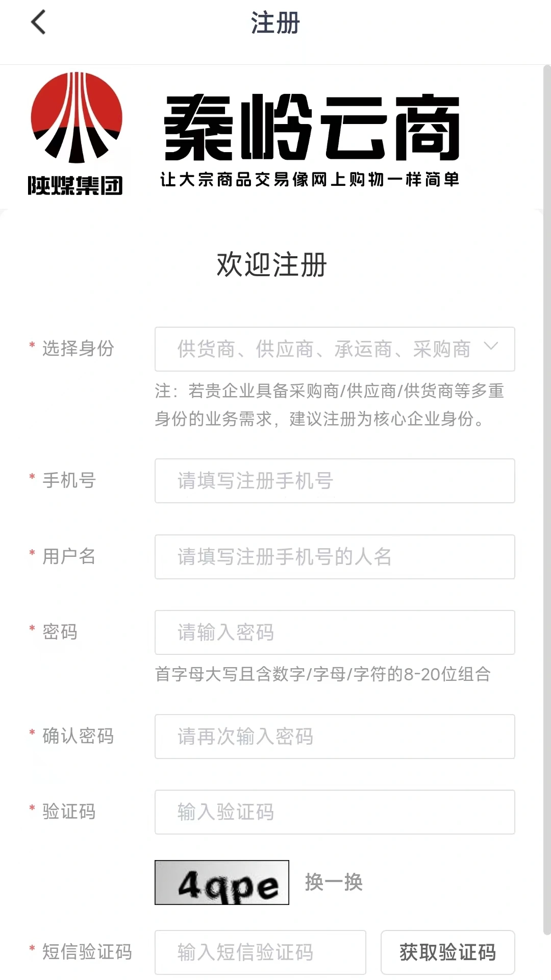Click the 密码 password entry box
This screenshot has width=551, height=980.
[x=335, y=633]
